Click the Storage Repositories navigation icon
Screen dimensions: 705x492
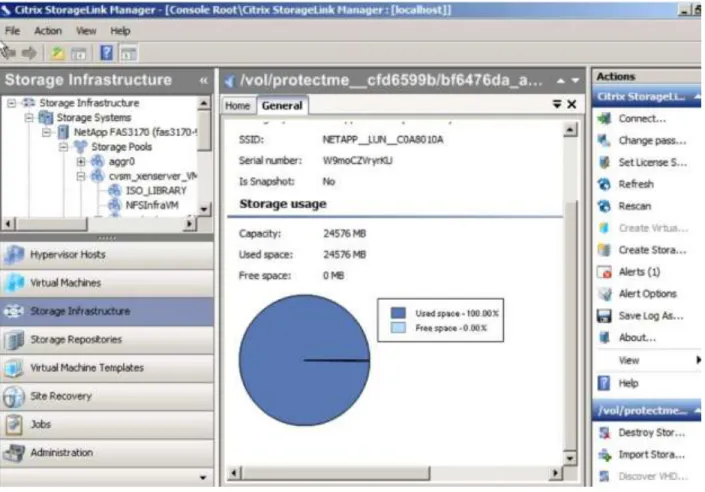13,340
